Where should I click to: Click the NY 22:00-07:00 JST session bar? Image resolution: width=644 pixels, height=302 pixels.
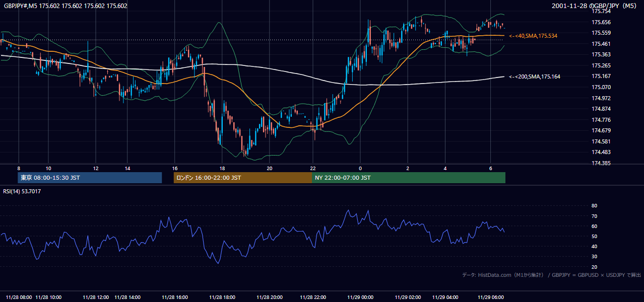coord(409,178)
